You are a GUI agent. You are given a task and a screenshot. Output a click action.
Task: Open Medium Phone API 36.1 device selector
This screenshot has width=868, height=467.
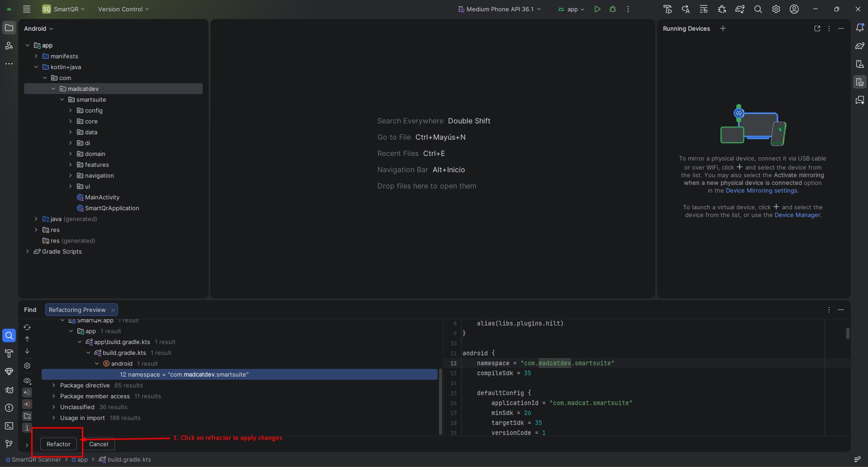pos(500,9)
